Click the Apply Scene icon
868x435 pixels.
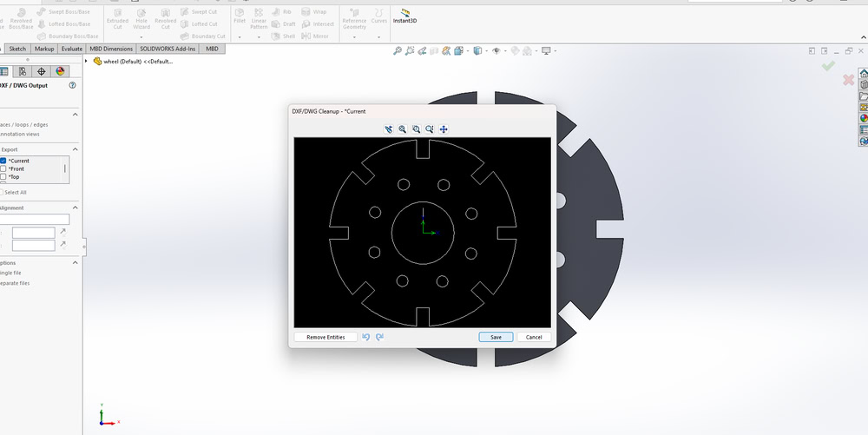[x=527, y=51]
